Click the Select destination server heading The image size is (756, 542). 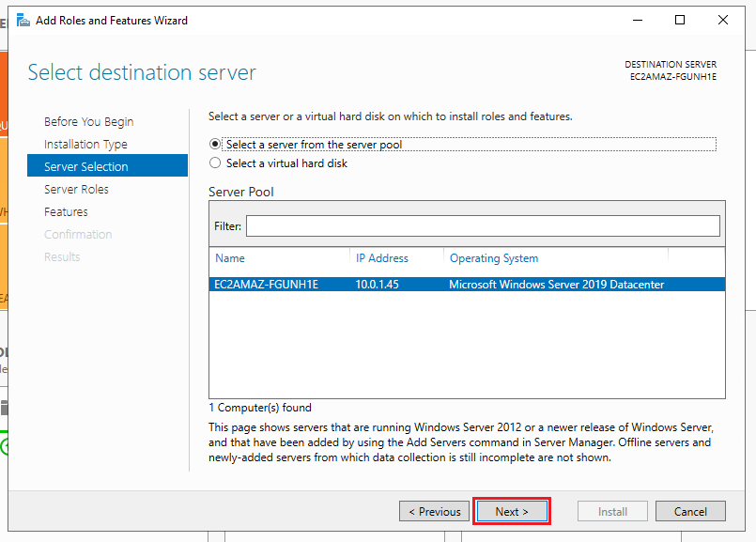click(x=142, y=73)
